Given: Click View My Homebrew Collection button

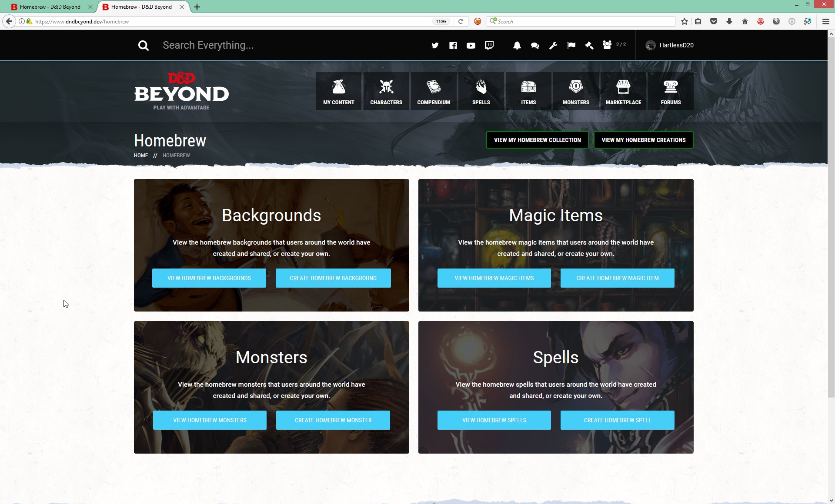Looking at the screenshot, I should tap(537, 140).
